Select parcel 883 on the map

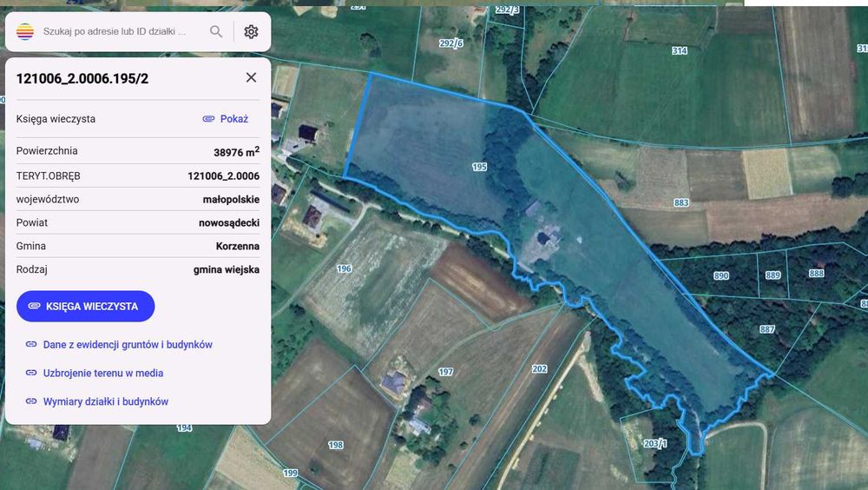point(681,203)
